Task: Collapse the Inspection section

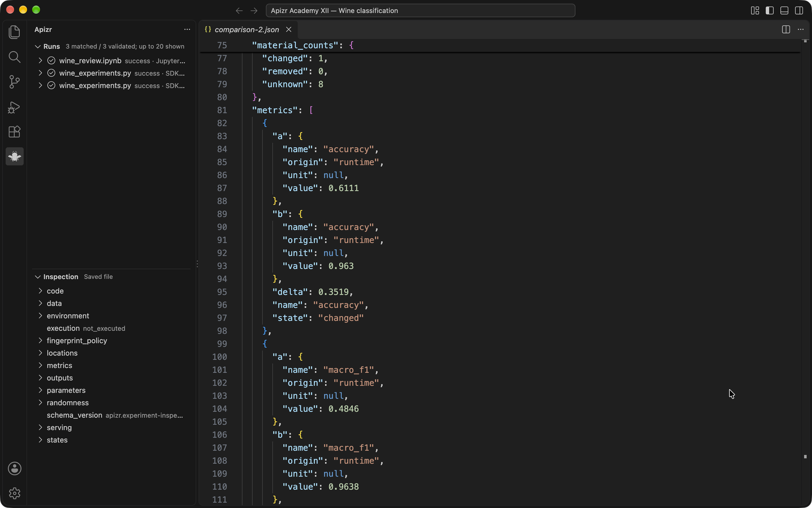Action: 38,277
